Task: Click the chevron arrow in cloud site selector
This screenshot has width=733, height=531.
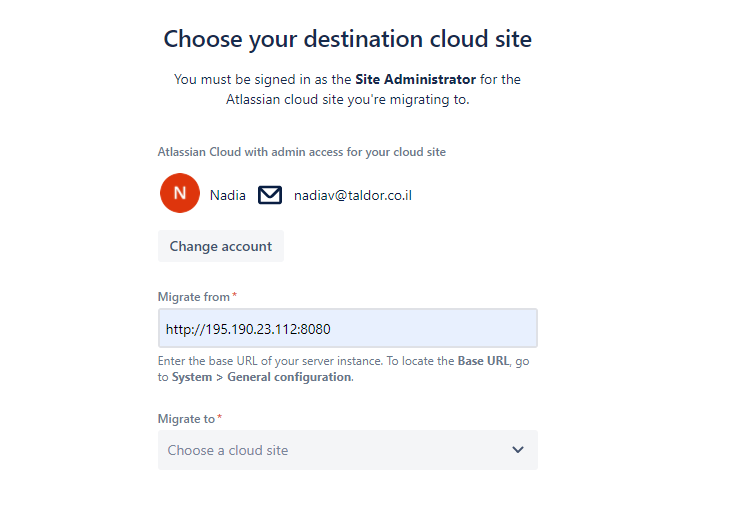Action: 517,450
